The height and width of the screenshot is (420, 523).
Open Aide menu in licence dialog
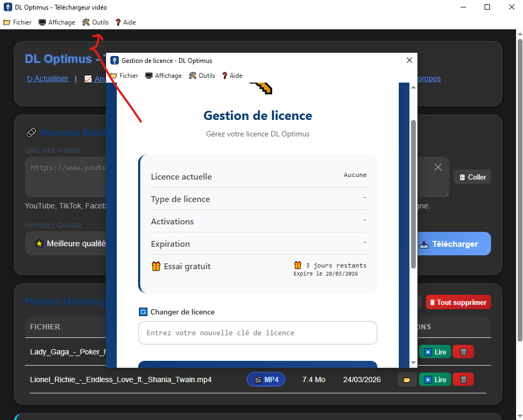[x=232, y=76]
